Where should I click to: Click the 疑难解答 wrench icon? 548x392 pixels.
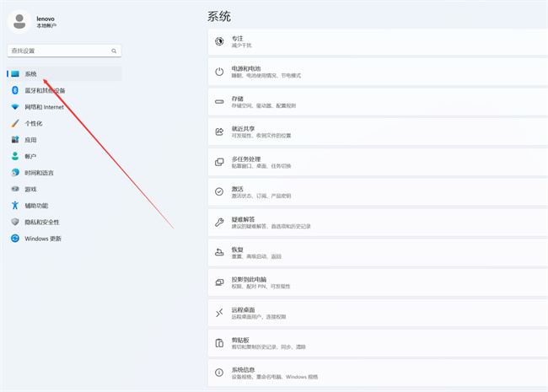(x=219, y=223)
